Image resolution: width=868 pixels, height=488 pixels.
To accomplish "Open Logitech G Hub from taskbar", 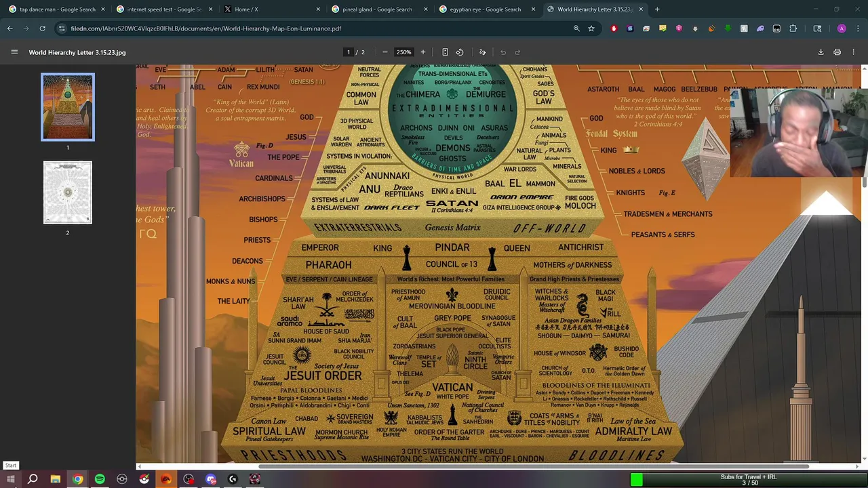I will point(233,479).
